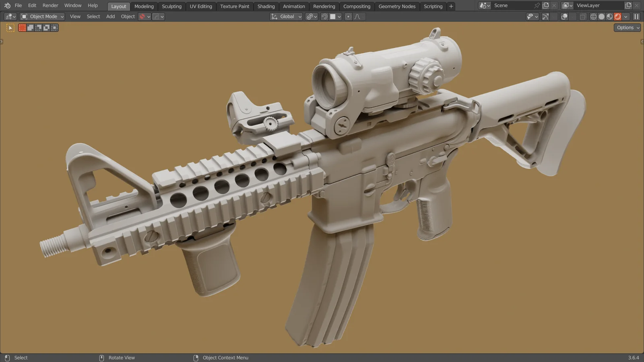Pin the current scene with the pin icon
This screenshot has width=644, height=362.
point(537,6)
